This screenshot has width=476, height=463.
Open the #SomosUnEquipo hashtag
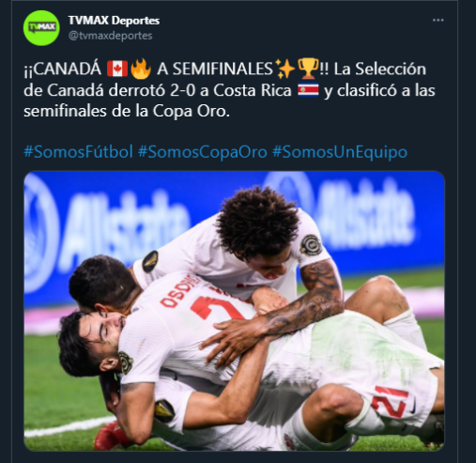point(340,152)
